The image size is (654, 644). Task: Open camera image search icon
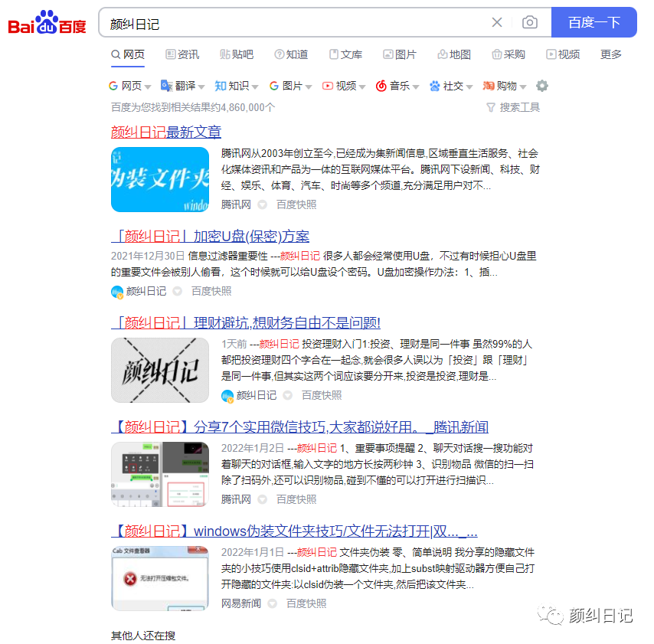coord(530,22)
